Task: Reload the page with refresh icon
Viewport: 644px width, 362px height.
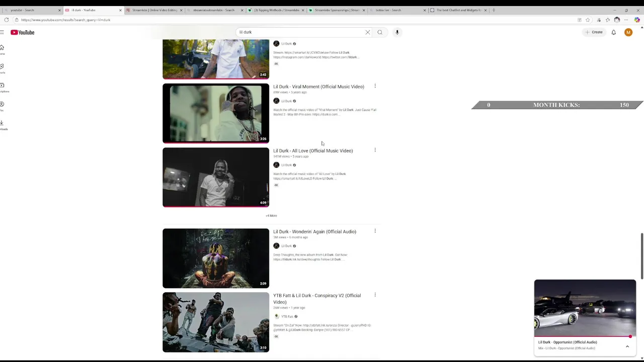Action: pyautogui.click(x=6, y=20)
